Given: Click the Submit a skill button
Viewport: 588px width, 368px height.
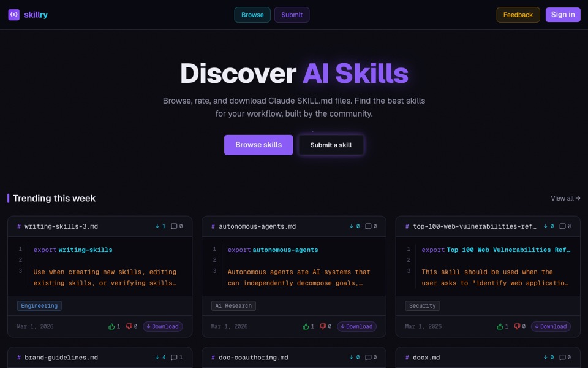Looking at the screenshot, I should click(331, 145).
